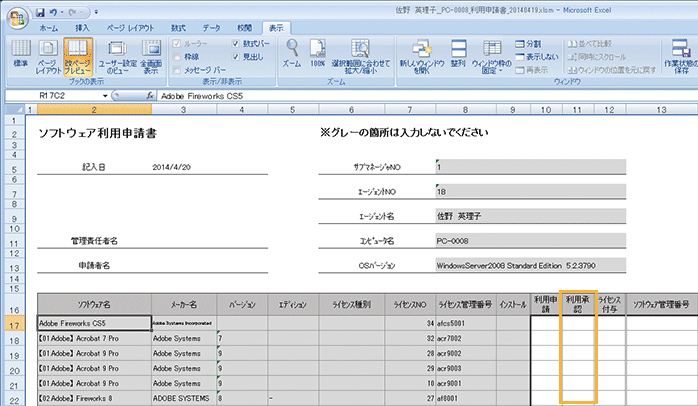Switch to ページレイアウト view
This screenshot has height=406, width=698.
click(x=47, y=57)
